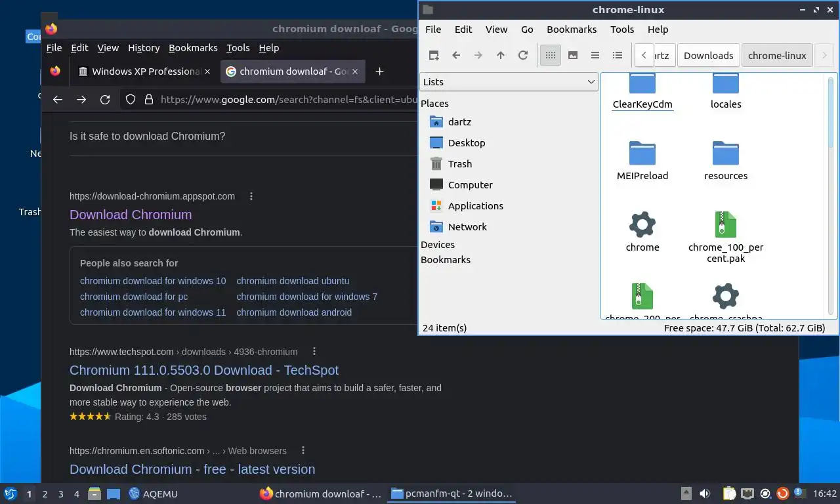Go up to the parent folder
840x504 pixels.
501,55
